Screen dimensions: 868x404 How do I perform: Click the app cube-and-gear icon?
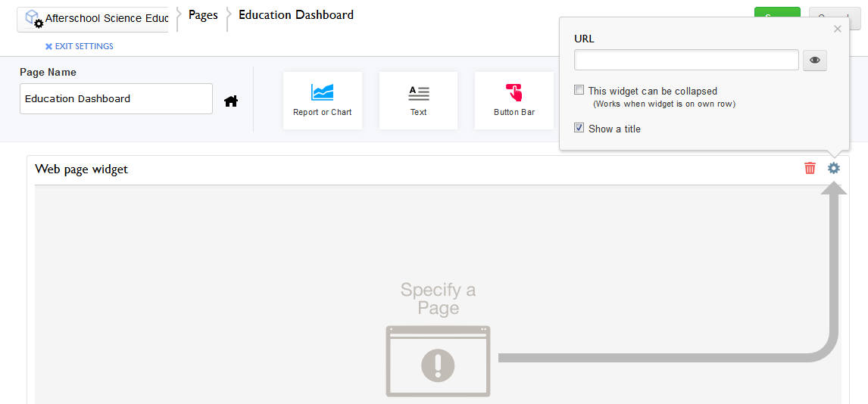(34, 20)
